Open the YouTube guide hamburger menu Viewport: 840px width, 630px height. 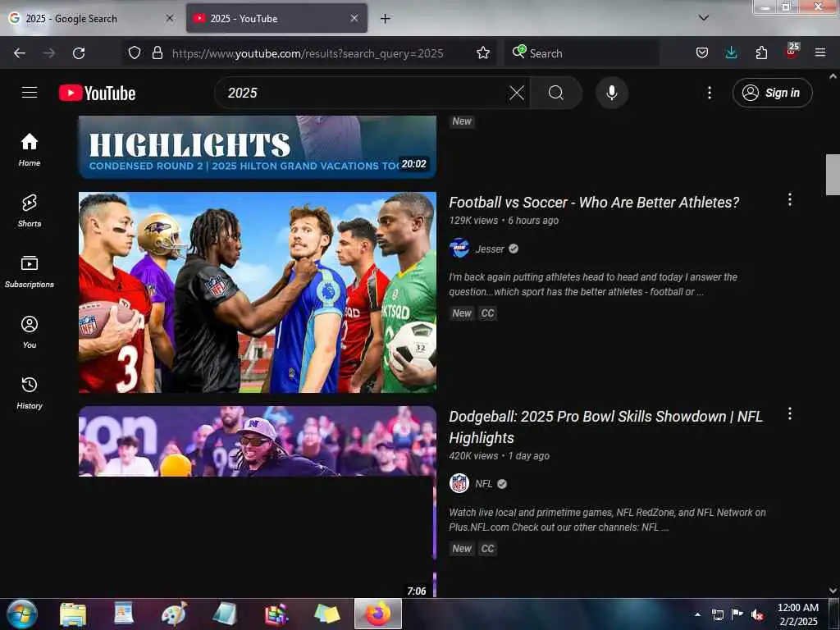click(30, 93)
